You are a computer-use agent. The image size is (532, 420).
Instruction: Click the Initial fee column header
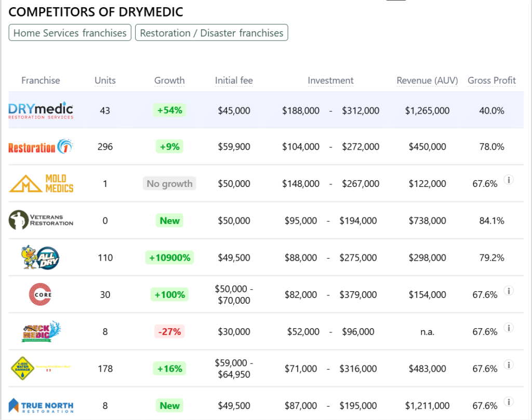[x=234, y=80]
